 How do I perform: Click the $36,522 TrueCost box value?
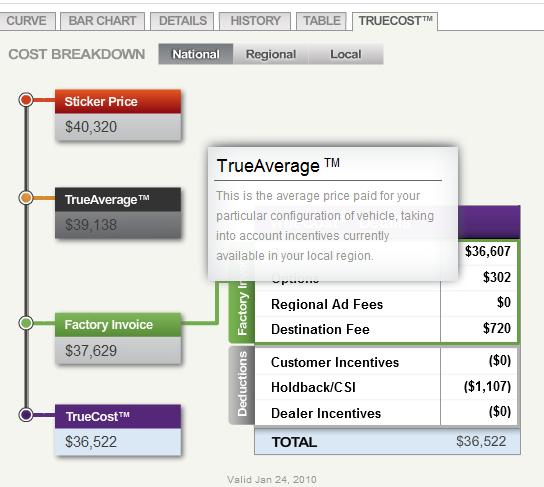pyautogui.click(x=91, y=442)
